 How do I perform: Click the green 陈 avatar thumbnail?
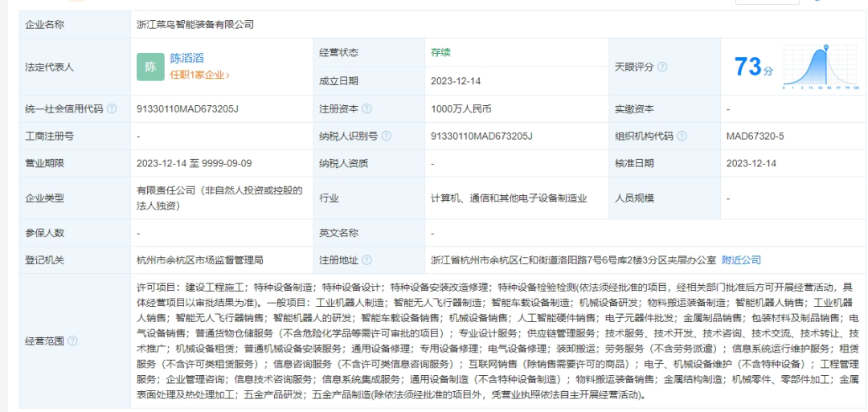click(150, 67)
